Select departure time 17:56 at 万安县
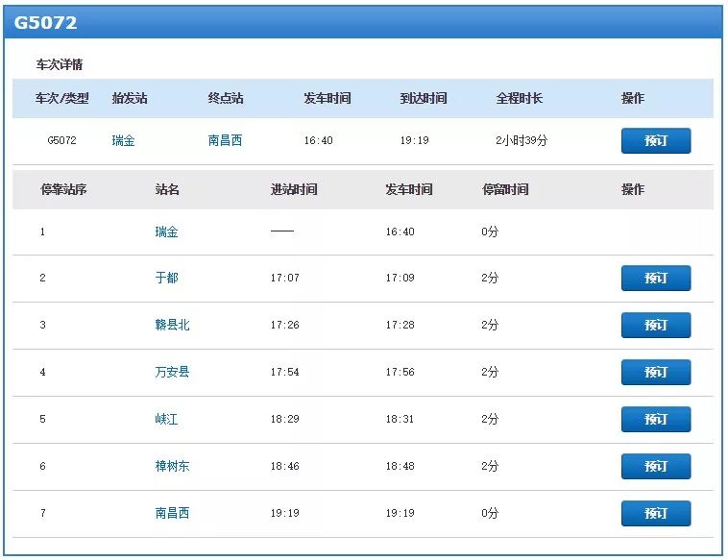The height and width of the screenshot is (560, 728). (x=400, y=372)
